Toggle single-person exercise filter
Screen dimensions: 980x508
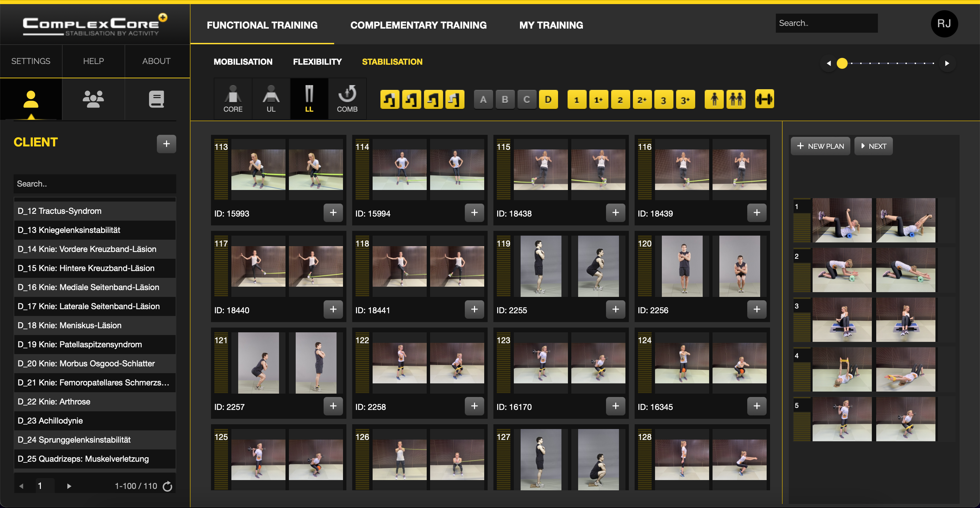714,100
